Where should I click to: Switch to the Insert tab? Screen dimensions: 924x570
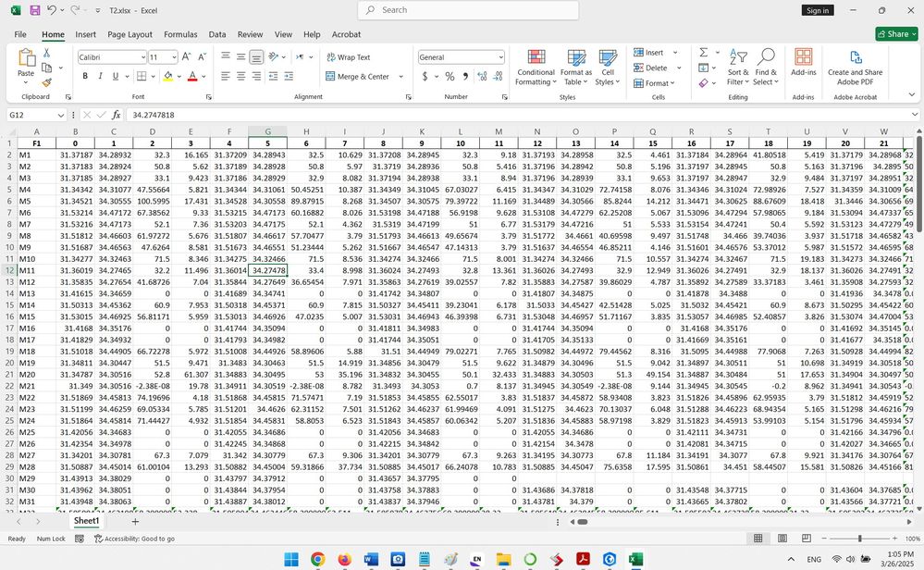click(85, 34)
